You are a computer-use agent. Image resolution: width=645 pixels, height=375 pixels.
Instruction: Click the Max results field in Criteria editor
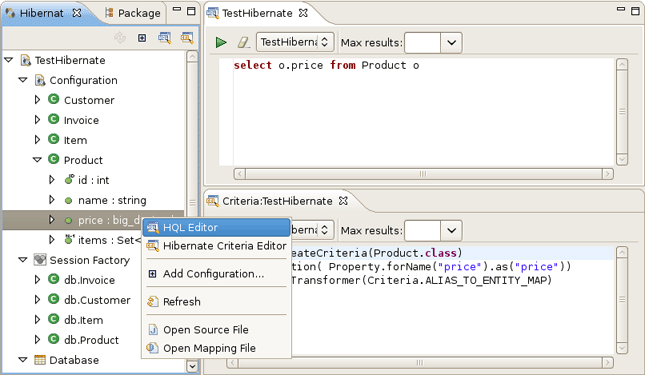coord(422,230)
